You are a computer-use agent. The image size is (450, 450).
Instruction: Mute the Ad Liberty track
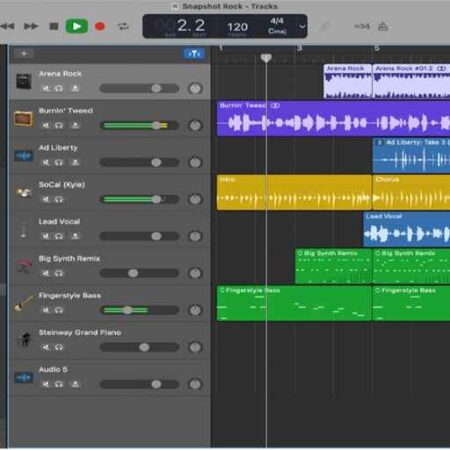click(x=46, y=162)
